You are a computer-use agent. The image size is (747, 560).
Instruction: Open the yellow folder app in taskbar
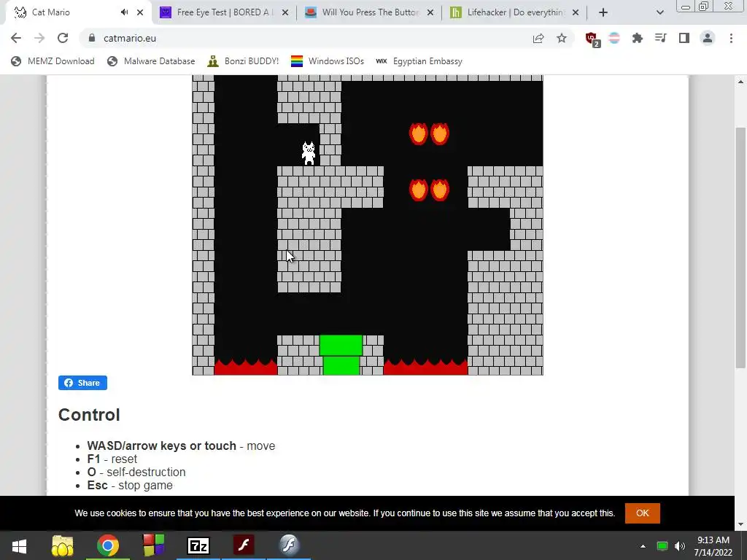point(63,545)
